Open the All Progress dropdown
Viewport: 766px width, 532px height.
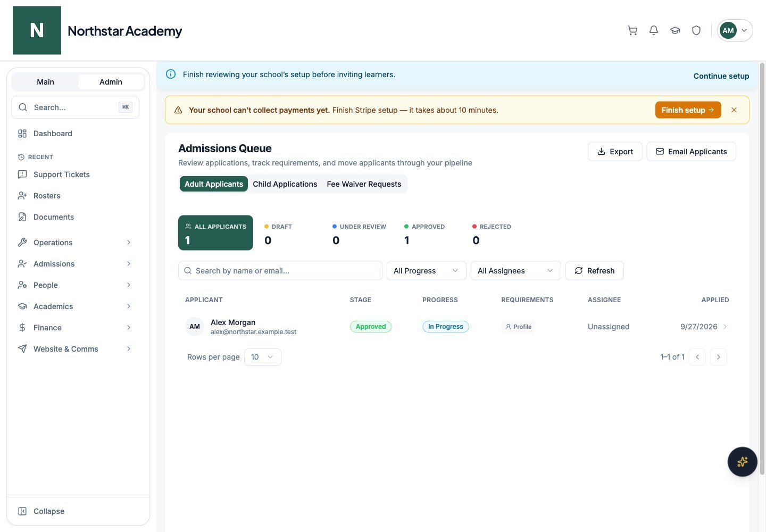tap(426, 271)
